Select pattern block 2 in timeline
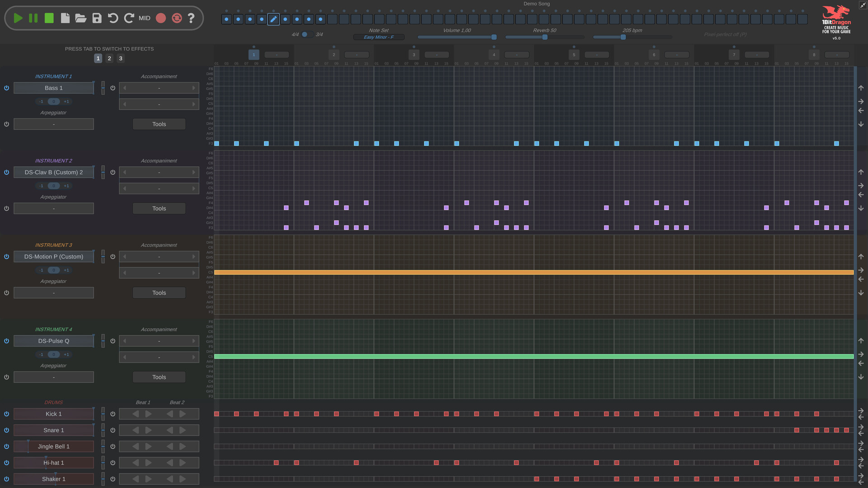 [x=334, y=55]
